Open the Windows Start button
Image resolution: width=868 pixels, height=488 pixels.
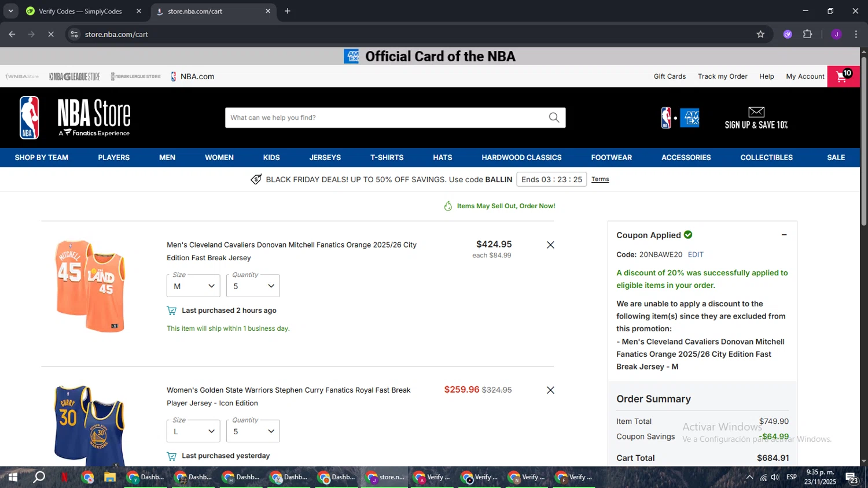click(13, 477)
